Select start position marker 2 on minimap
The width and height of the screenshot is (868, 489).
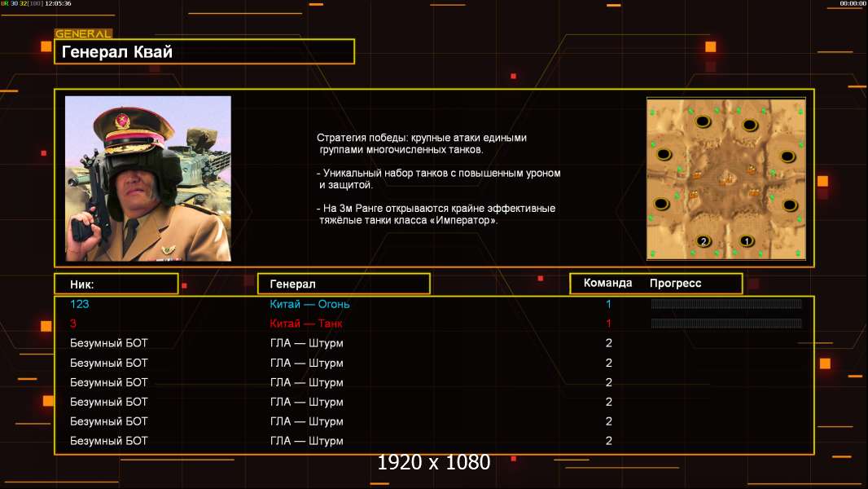tap(704, 241)
